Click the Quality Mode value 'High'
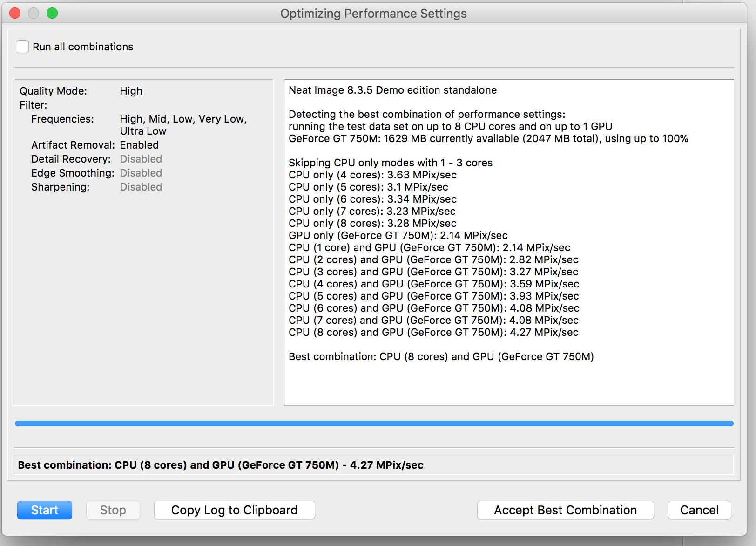The image size is (756, 546). click(131, 91)
